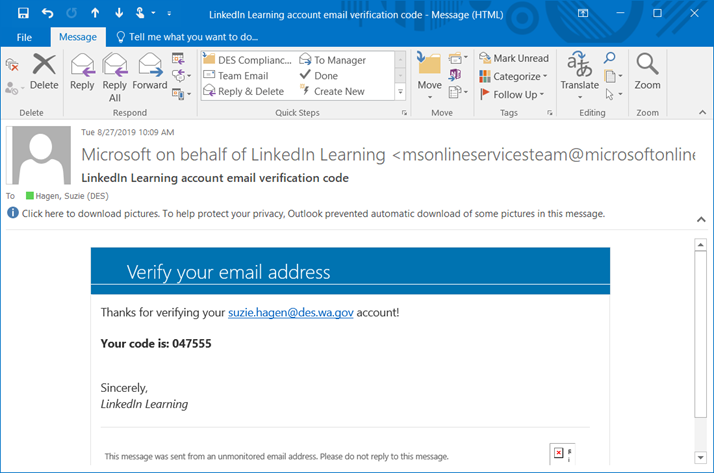Open Customize Quick Access Toolbar dropdown

click(x=169, y=14)
